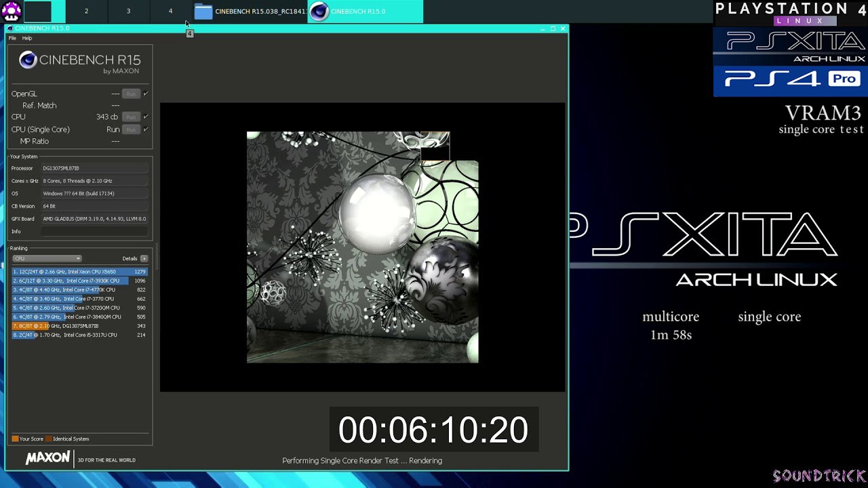Screen dimensions: 868x488
Task: Select the CINEBENCH R15.0 taskbar entry
Action: coord(366,12)
